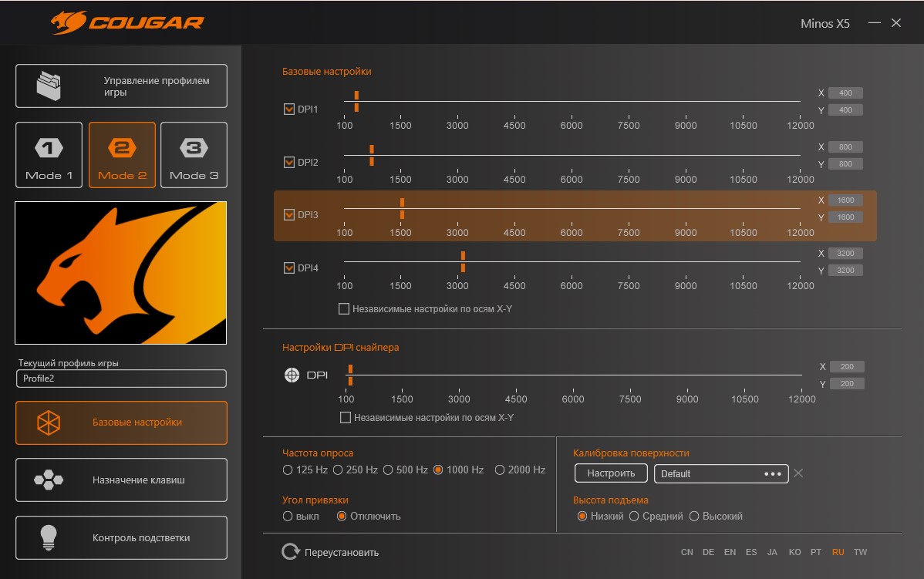Click the Настроить calibration button
Image resolution: width=924 pixels, height=579 pixels.
click(x=611, y=473)
